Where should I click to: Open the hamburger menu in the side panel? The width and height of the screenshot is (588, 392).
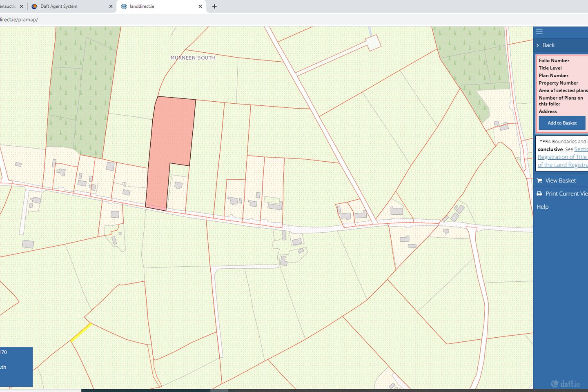(539, 31)
